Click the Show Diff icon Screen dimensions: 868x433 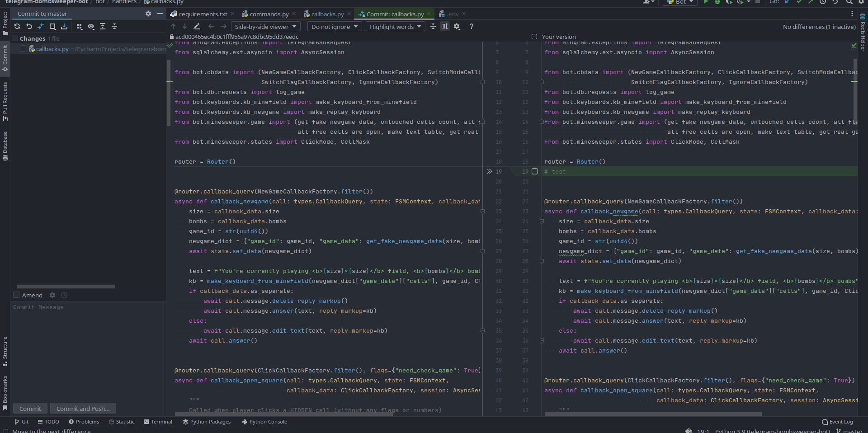pyautogui.click(x=41, y=27)
